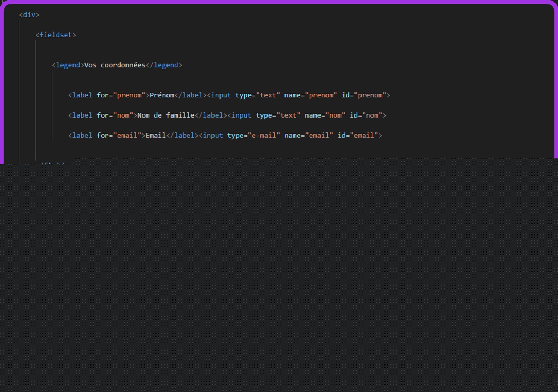Click the opening legend tag
Screen dimensions: 558x392
(x=68, y=65)
